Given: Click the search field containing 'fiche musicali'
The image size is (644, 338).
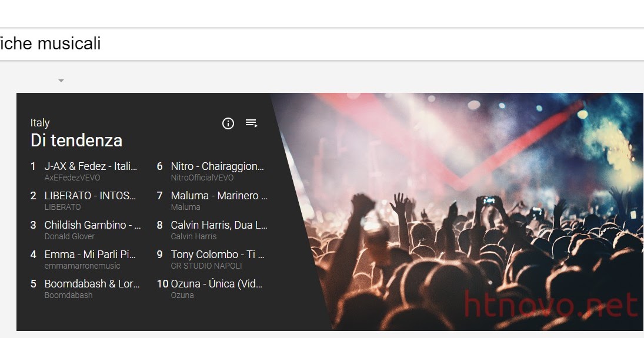Looking at the screenshot, I should point(322,44).
